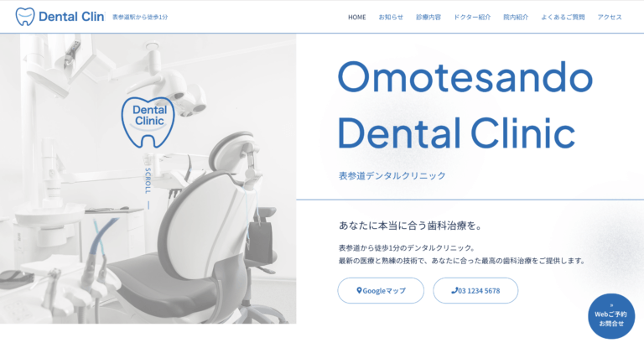644x348 pixels.
Task: Click the Dental Clinic header site title
Action: click(71, 17)
